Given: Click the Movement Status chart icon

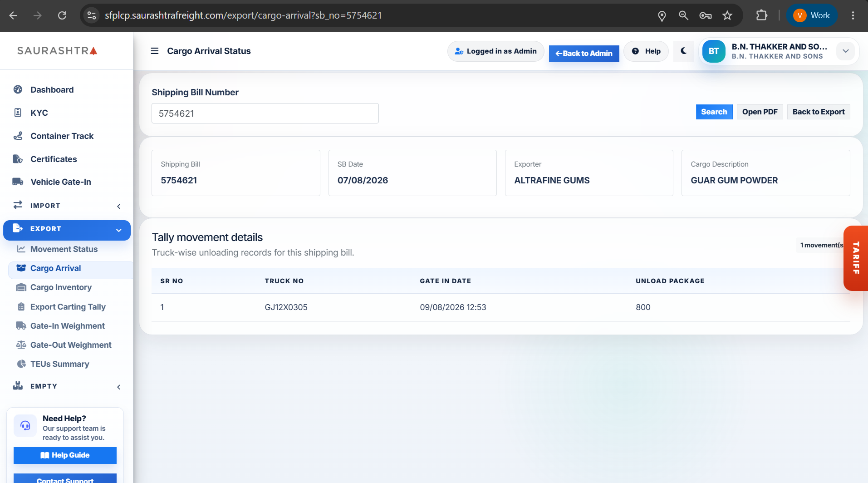Looking at the screenshot, I should click(21, 249).
